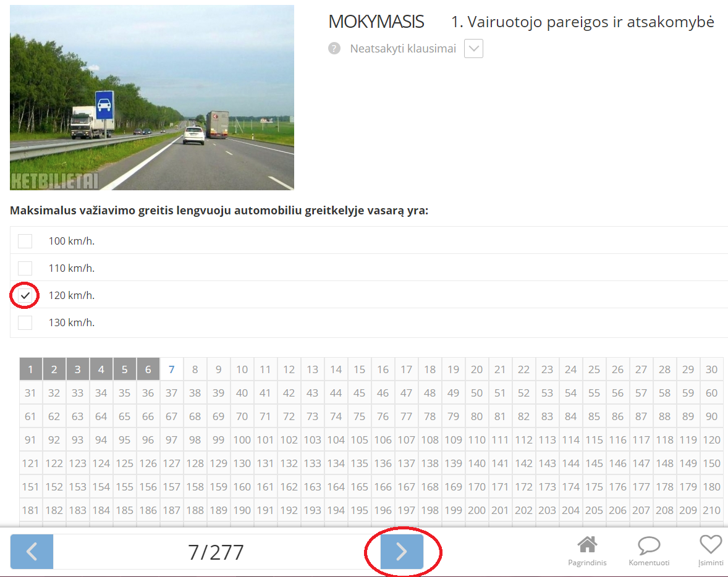Jump to question number 7
The image size is (728, 577).
171,369
